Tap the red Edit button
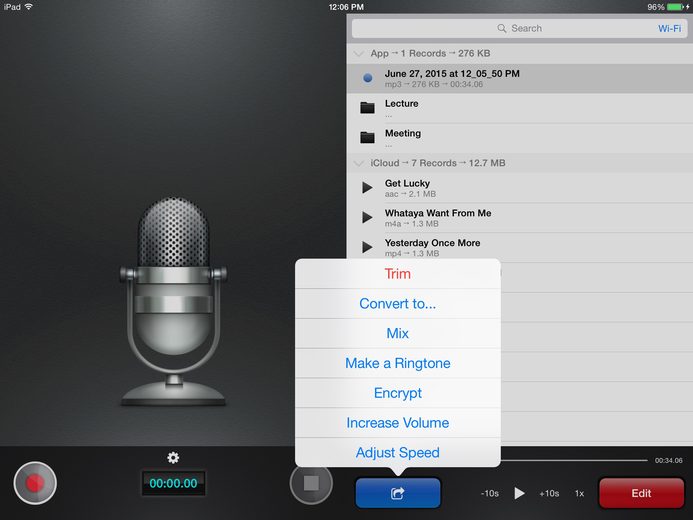The image size is (693, 520). (641, 493)
